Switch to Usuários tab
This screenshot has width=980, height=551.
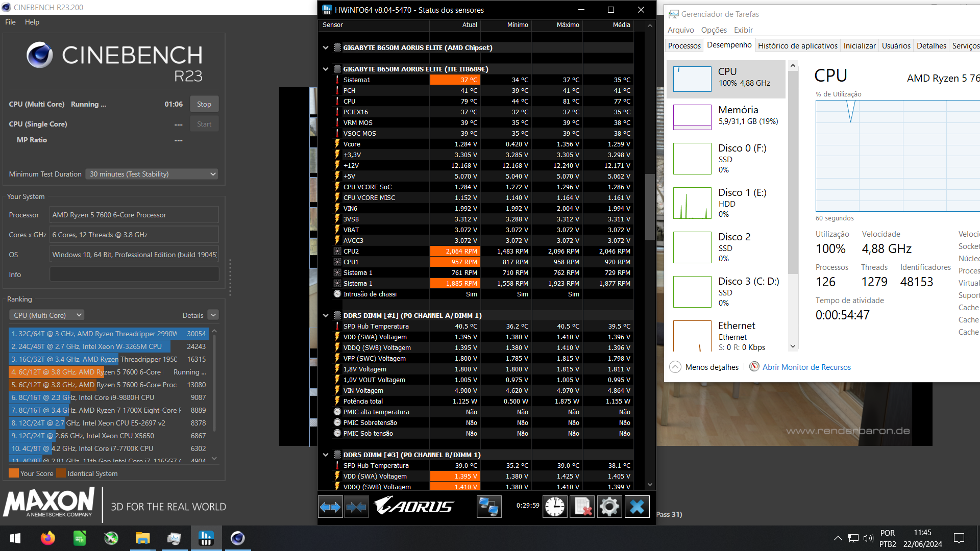click(896, 45)
